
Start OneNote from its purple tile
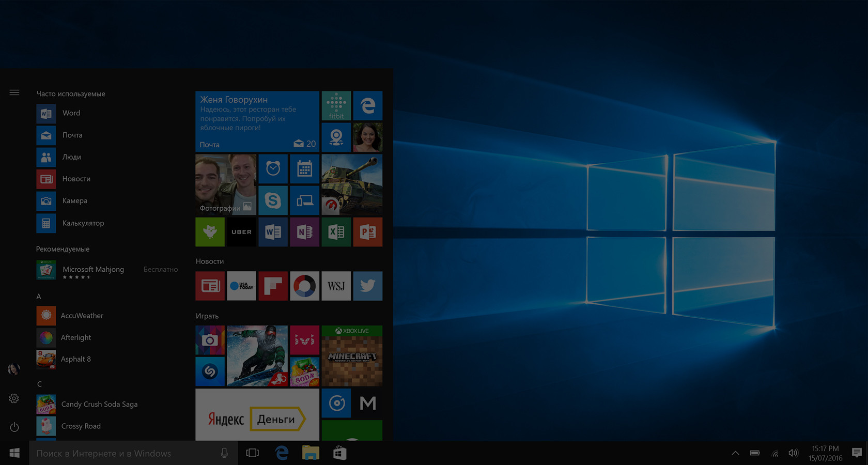click(x=304, y=232)
